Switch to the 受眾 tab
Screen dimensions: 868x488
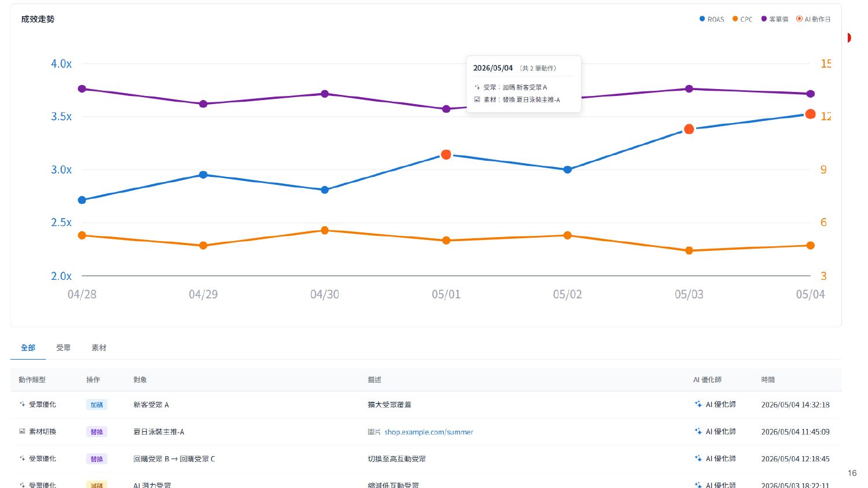pyautogui.click(x=63, y=347)
